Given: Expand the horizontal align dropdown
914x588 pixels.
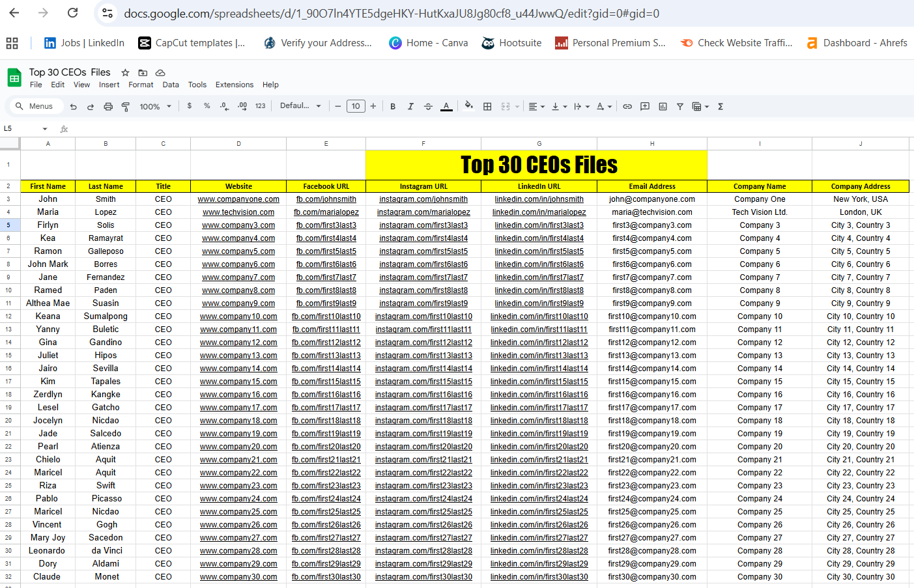Looking at the screenshot, I should [536, 106].
